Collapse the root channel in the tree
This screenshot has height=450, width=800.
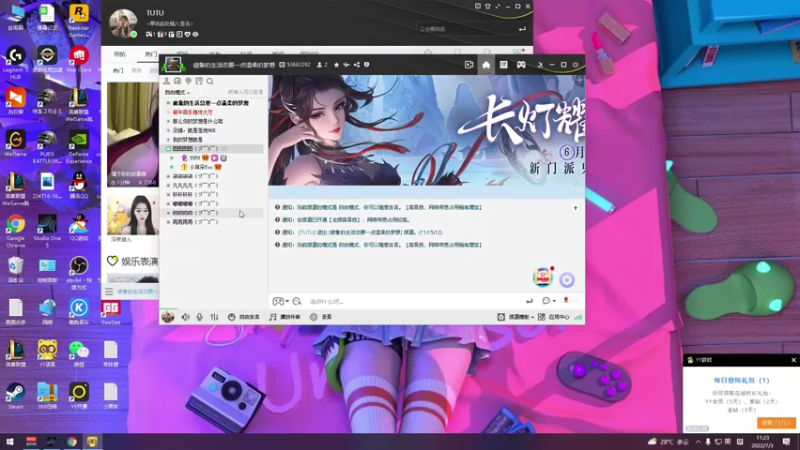click(168, 103)
